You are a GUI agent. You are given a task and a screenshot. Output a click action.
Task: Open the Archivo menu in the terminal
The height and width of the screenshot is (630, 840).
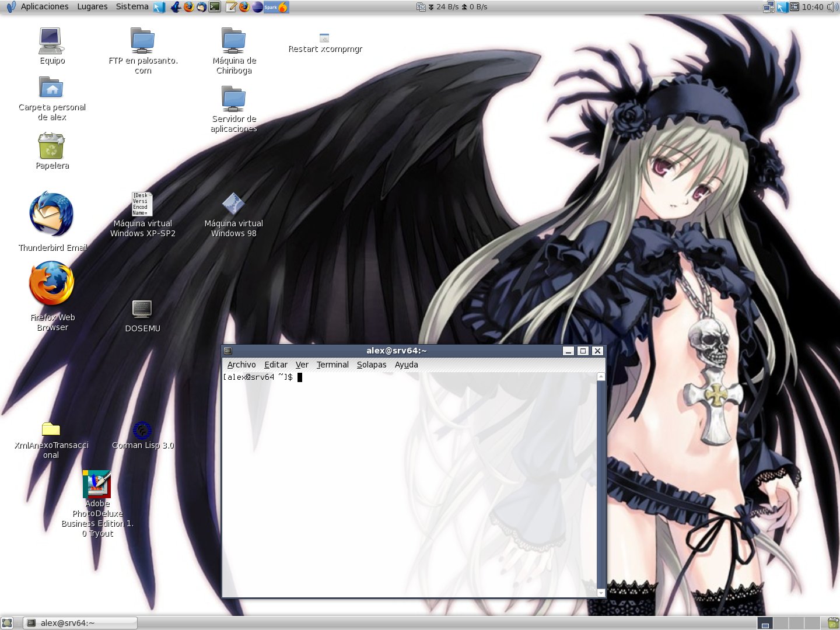click(x=242, y=365)
